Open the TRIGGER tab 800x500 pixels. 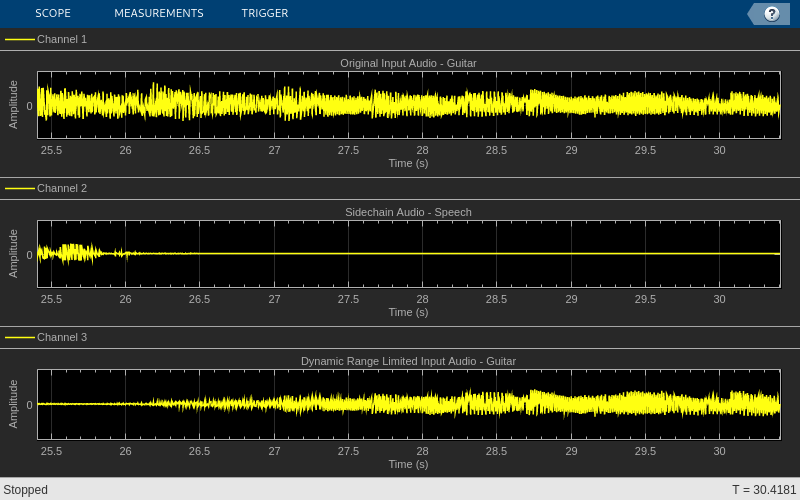coord(265,13)
